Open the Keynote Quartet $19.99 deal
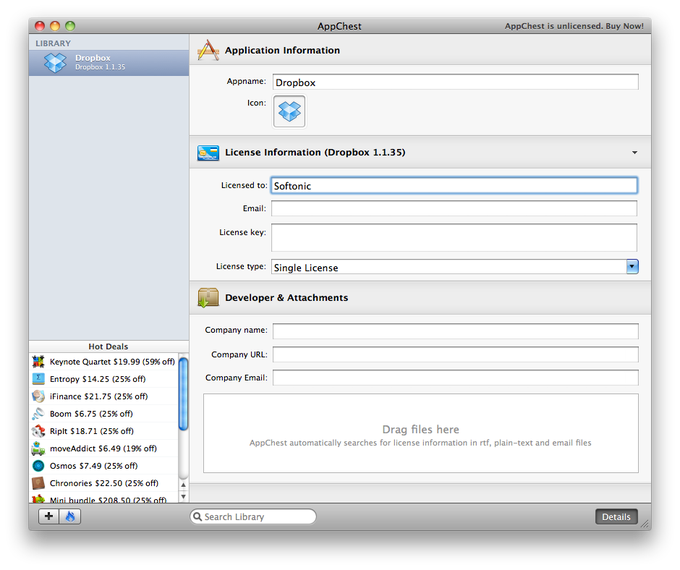The image size is (680, 570). (104, 361)
